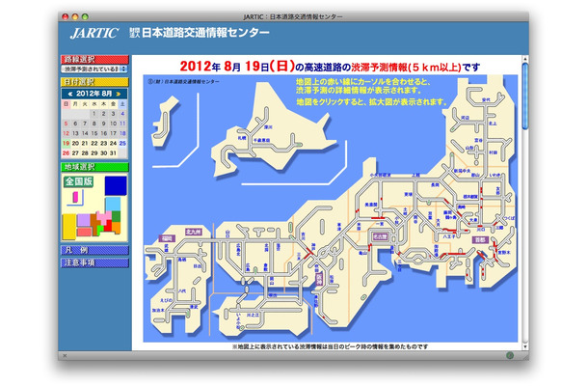588x386 pixels.
Task: Select August 26 in the calendar
Action: tap(66, 152)
